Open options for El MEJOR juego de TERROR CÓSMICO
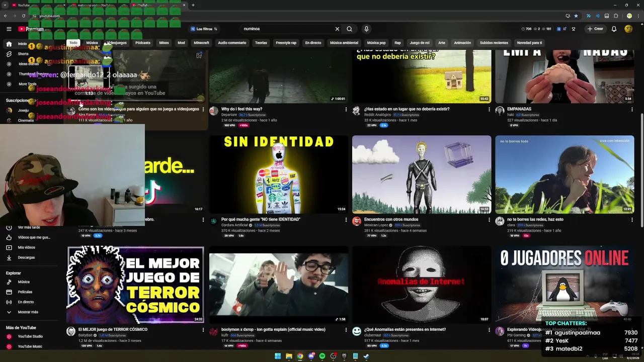Viewport: 644px width, 362px height. pos(203,330)
